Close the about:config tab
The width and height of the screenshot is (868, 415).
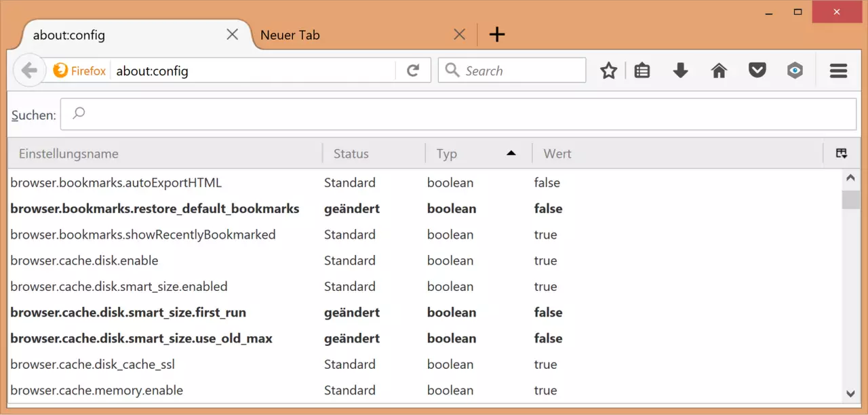pos(232,35)
